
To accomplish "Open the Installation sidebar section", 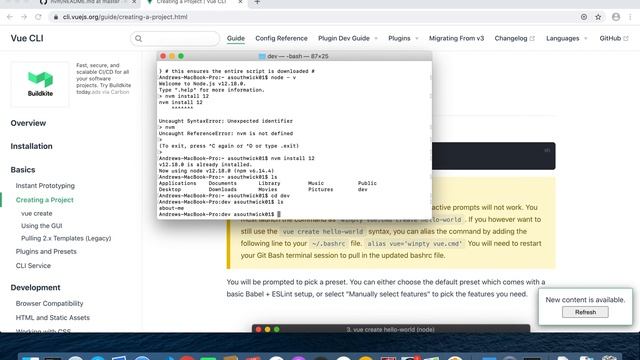I will [31, 146].
